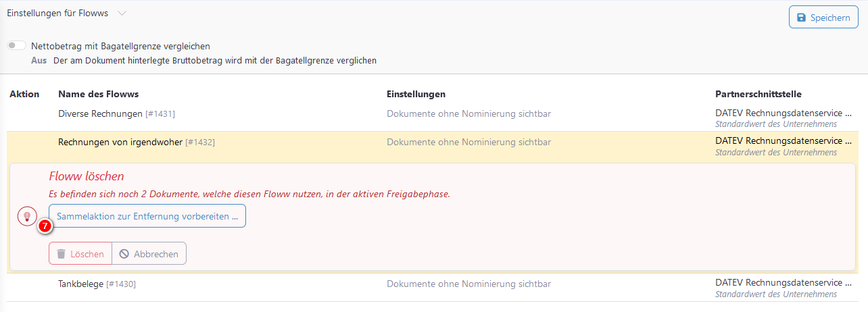Cancel deletion with the Abbrechen button
This screenshot has height=312, width=868.
[x=149, y=254]
